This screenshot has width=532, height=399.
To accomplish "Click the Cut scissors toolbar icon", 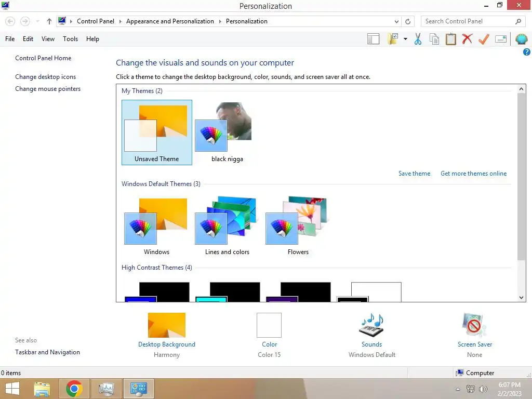I will [418, 39].
